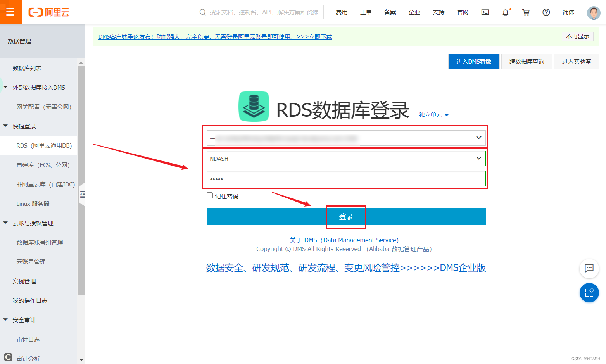This screenshot has width=606, height=364.
Task: Select 网关配置（无需公网）
Action: (x=44, y=107)
